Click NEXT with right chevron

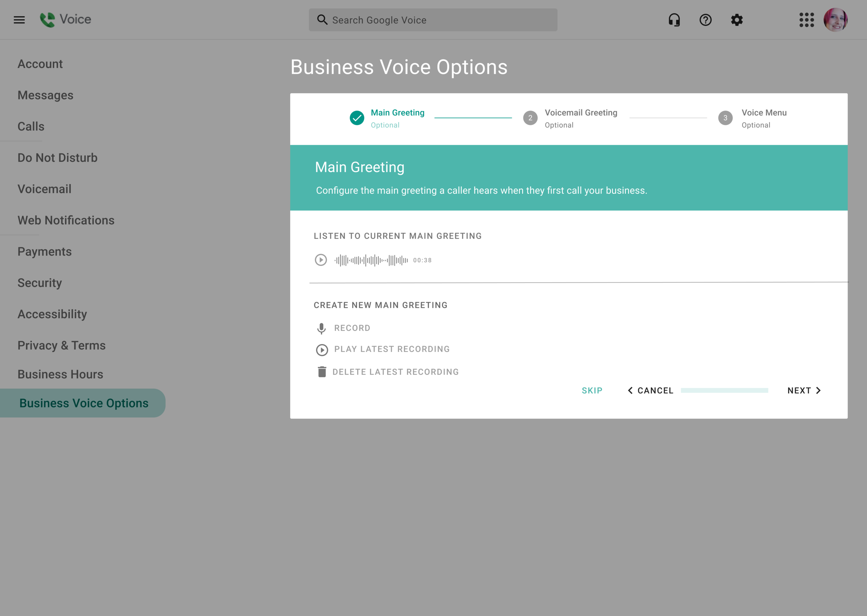(x=804, y=390)
